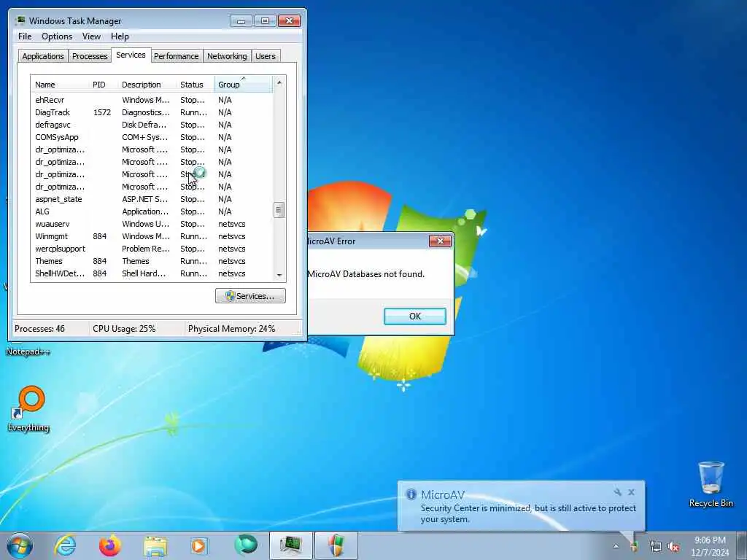
Task: Click MicroAV tray icon in notification area
Action: tap(634, 546)
